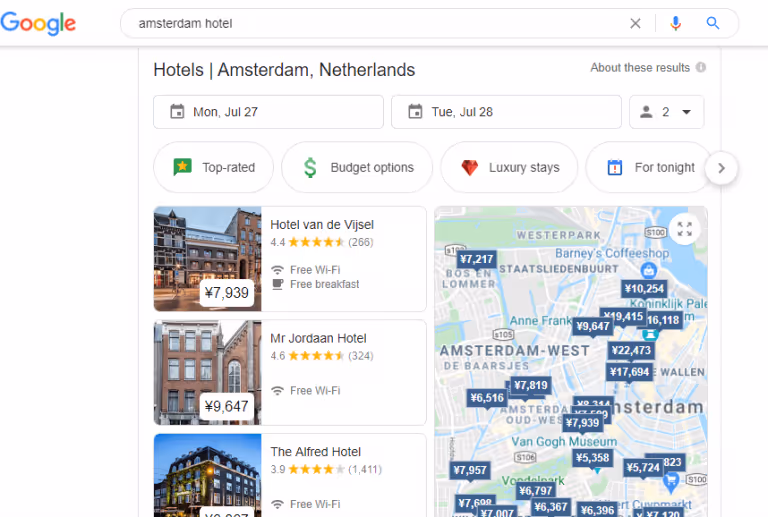Click ¥6,396 price marker on map
Screen dimensions: 768x517
(x=597, y=510)
